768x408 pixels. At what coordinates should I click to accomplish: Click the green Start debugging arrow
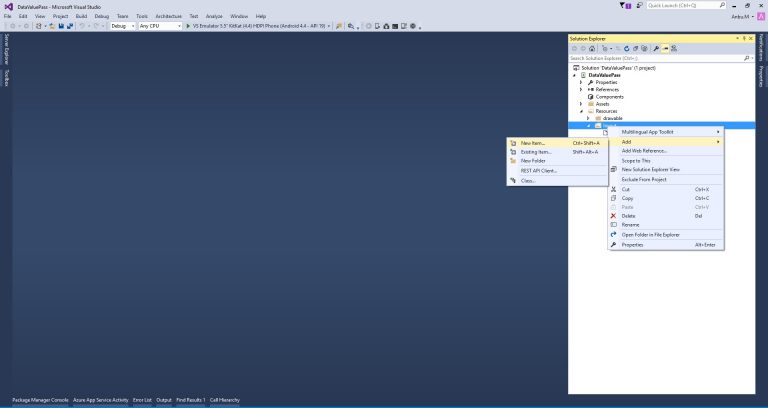188,26
